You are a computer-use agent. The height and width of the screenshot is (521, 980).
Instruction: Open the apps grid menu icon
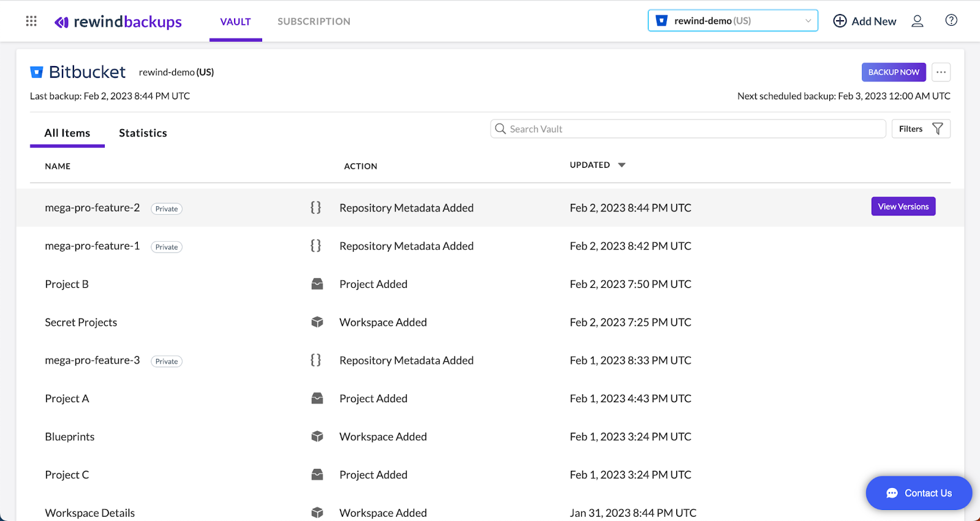(x=31, y=21)
